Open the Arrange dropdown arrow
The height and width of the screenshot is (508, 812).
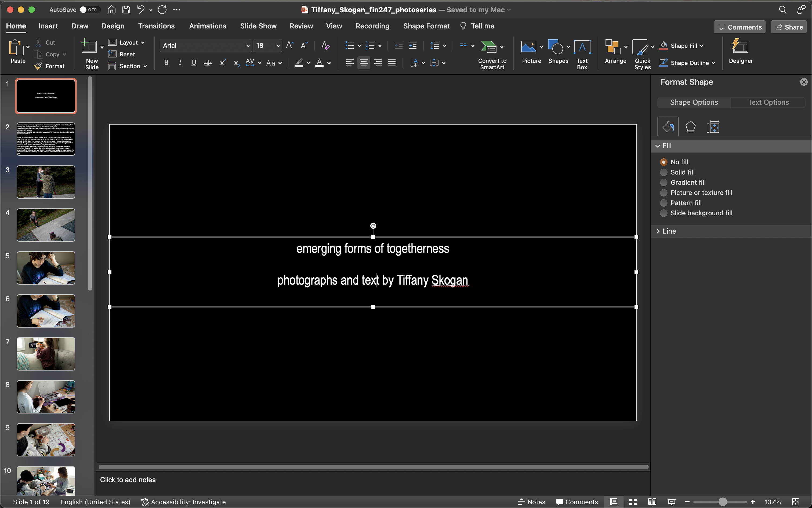coord(626,47)
